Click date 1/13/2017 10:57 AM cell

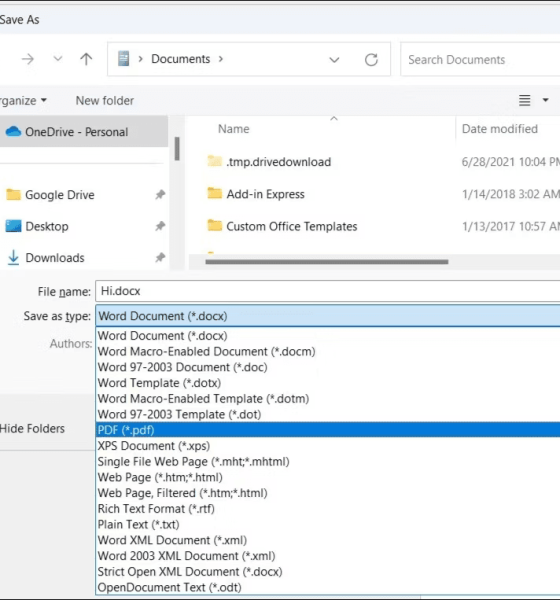[511, 226]
